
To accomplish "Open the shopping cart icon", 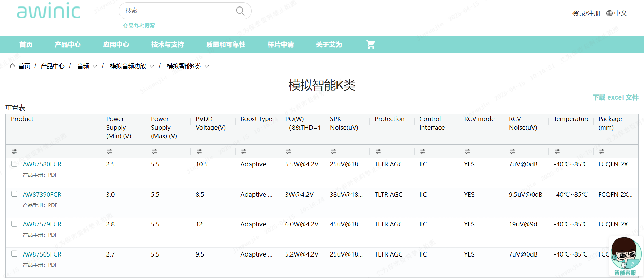I will coord(371,44).
